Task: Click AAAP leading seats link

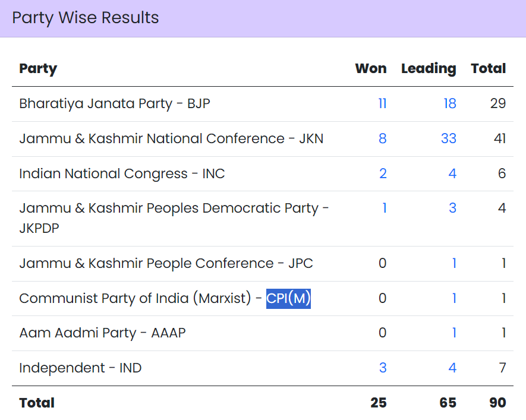Action: pos(454,333)
